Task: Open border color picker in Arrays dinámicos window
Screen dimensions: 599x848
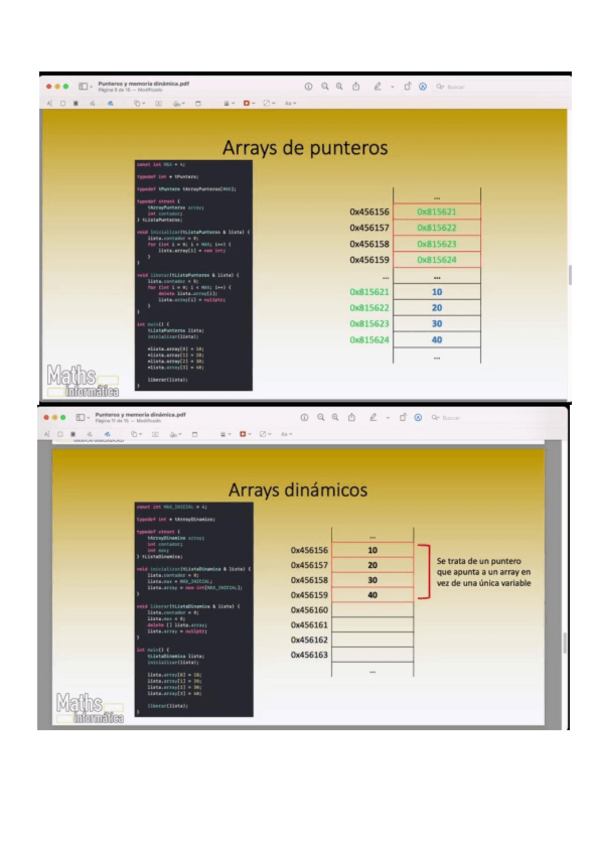Action: click(245, 434)
